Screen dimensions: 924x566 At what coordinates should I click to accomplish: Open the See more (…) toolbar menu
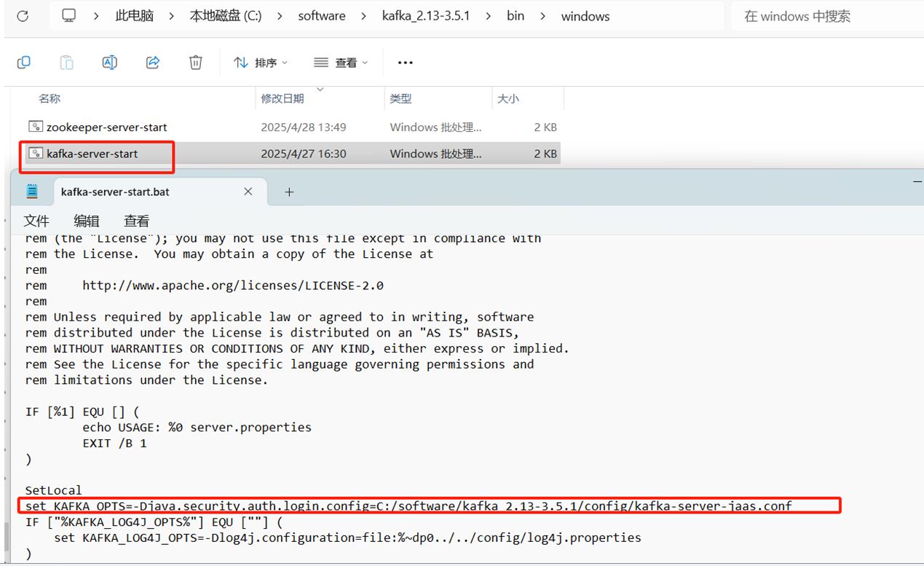406,63
